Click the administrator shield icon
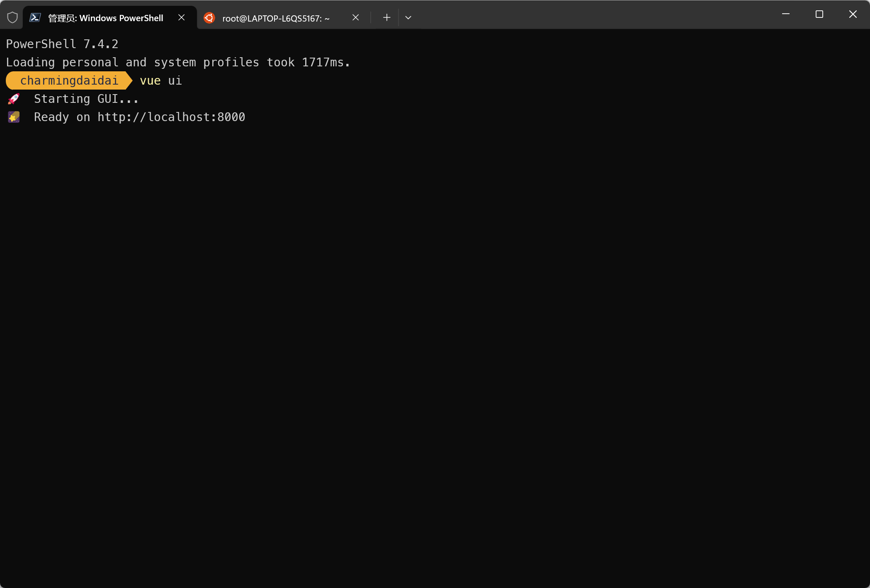This screenshot has width=870, height=588. [x=12, y=17]
